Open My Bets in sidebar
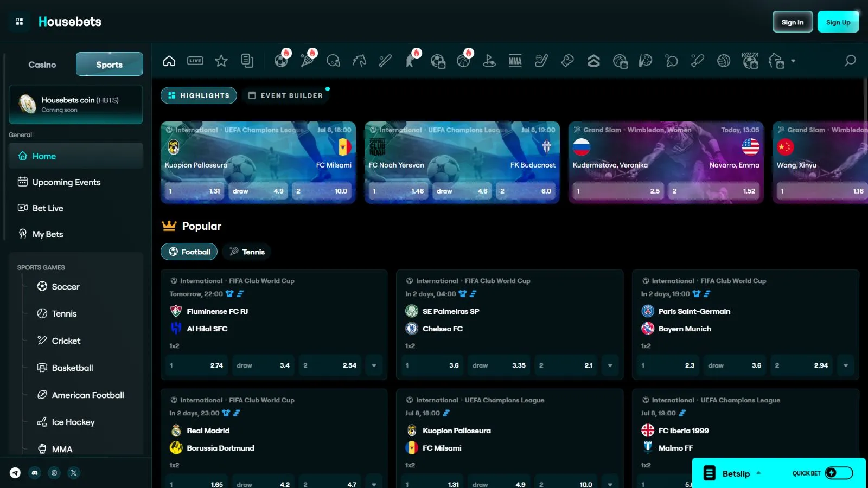Screen dimensions: 868x488 [76, 234]
